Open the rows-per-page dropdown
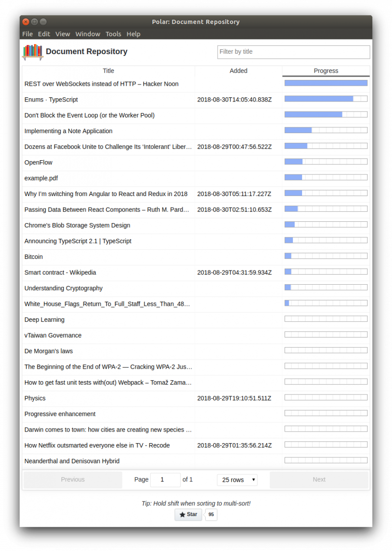The image size is (392, 551). (x=237, y=480)
